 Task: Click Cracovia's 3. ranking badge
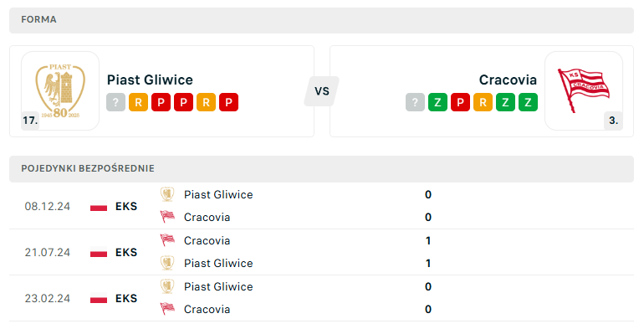click(613, 121)
